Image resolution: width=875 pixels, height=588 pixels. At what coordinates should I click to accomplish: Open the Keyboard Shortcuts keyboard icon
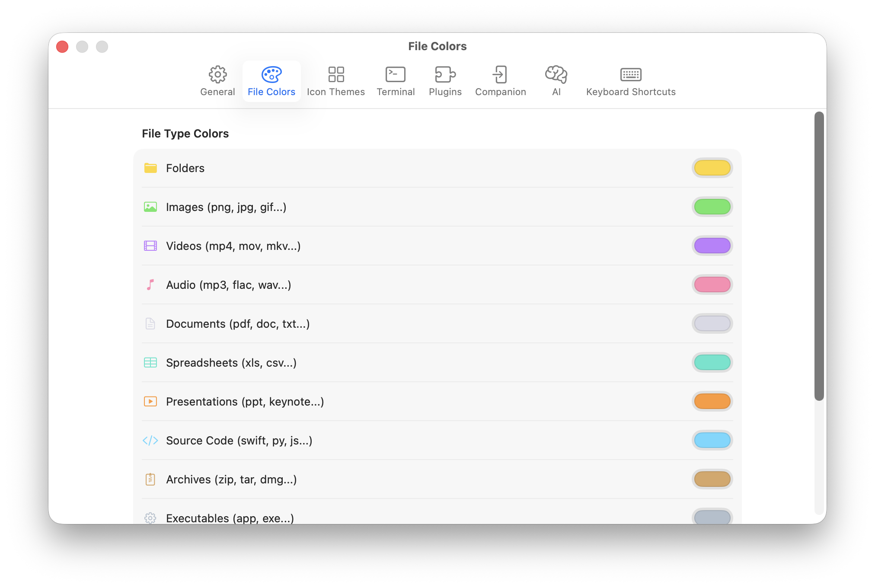pos(630,75)
